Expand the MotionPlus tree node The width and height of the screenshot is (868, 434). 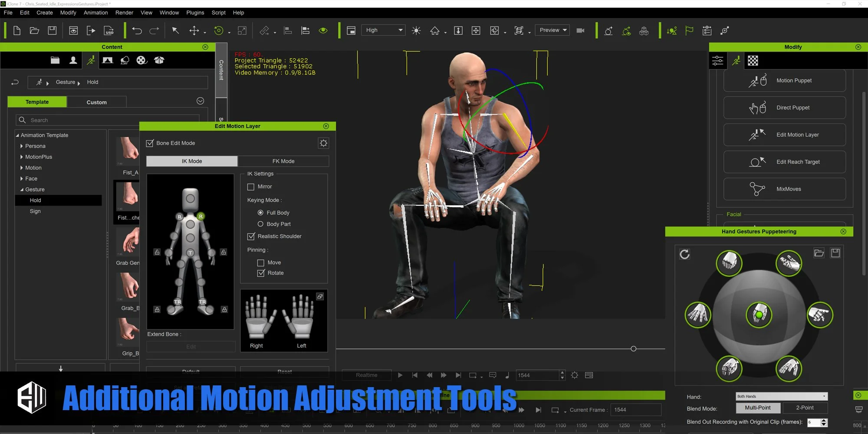pyautogui.click(x=22, y=157)
